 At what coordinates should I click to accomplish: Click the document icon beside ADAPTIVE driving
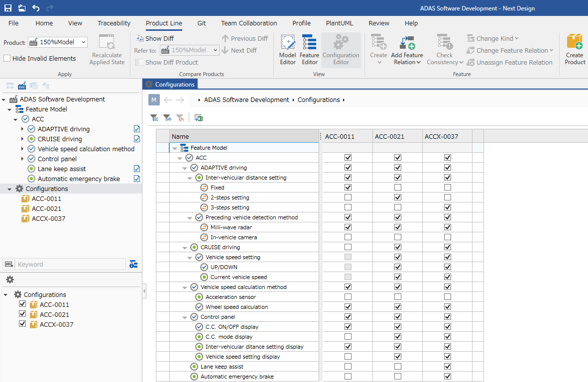(x=137, y=129)
